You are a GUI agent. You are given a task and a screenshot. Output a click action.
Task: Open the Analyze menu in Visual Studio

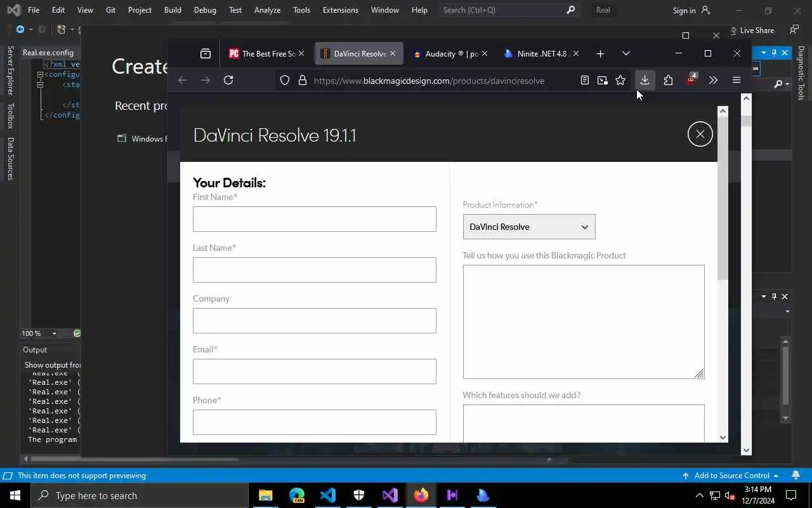tap(267, 10)
